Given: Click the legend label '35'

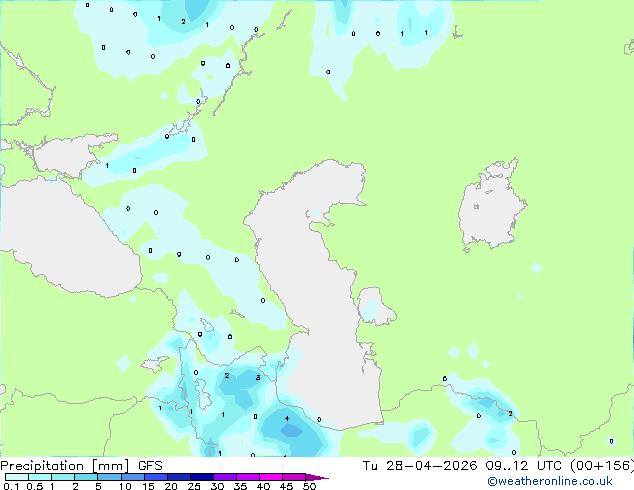Looking at the screenshot, I should (240, 486).
